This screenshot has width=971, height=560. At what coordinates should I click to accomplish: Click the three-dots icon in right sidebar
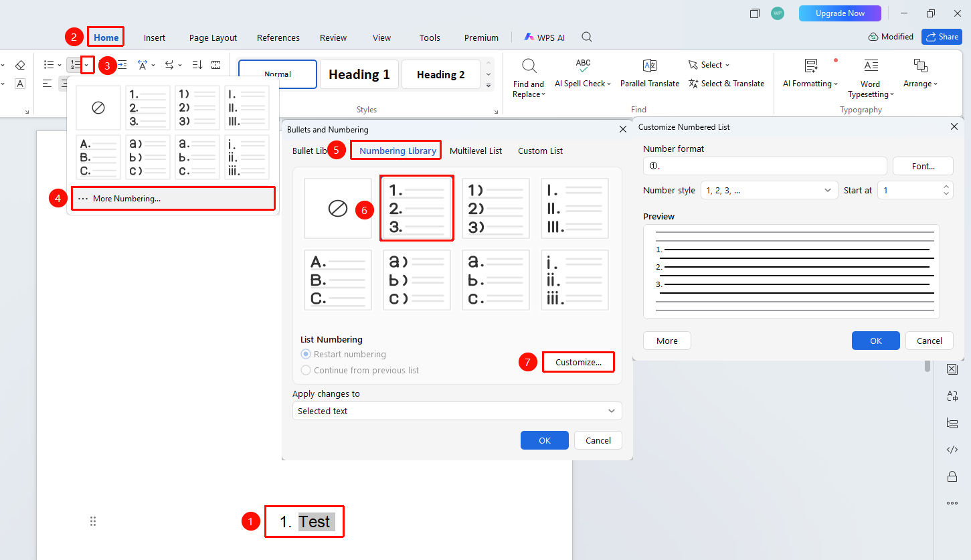point(952,503)
